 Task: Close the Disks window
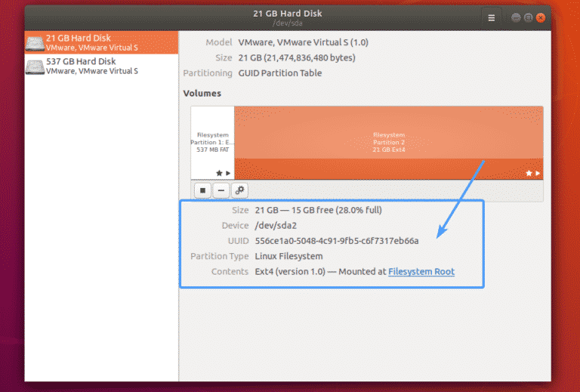[x=541, y=17]
